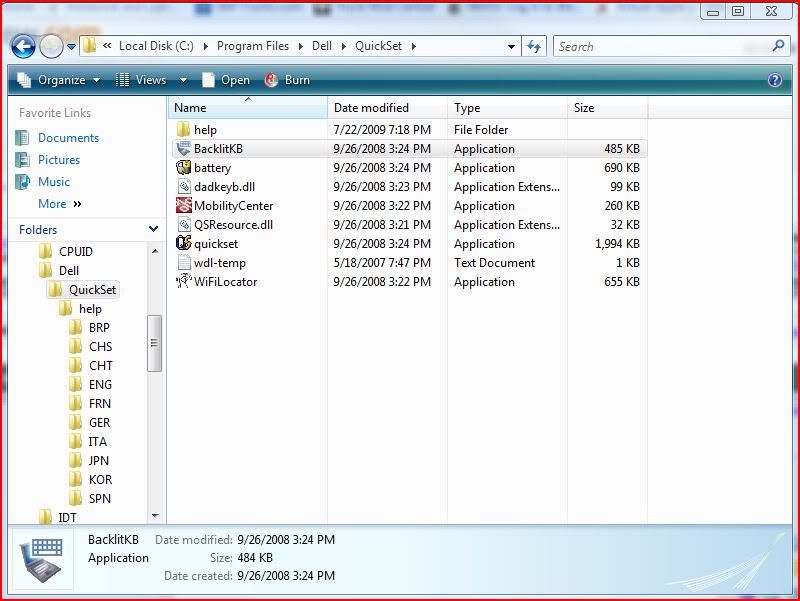Click the CPUID folder icon in tree
800x601 pixels.
(x=46, y=251)
